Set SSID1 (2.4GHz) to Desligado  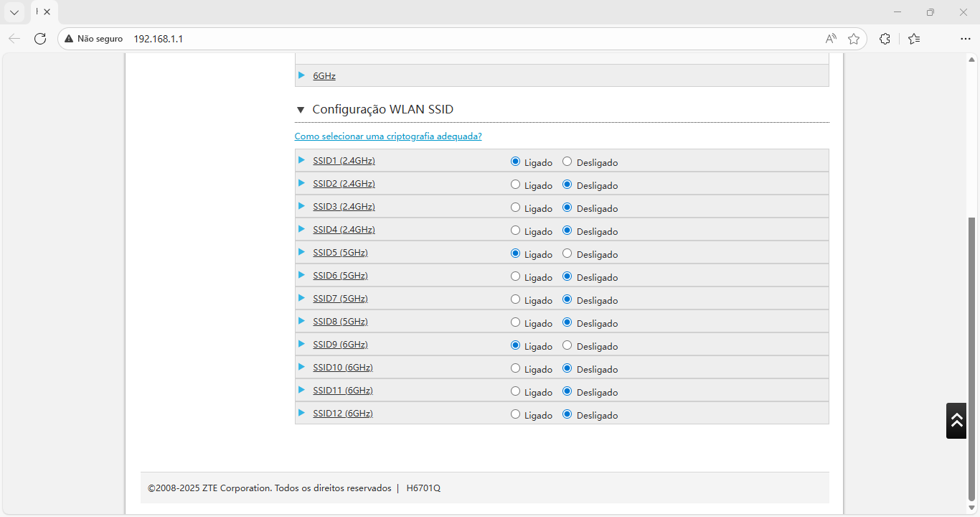(567, 162)
